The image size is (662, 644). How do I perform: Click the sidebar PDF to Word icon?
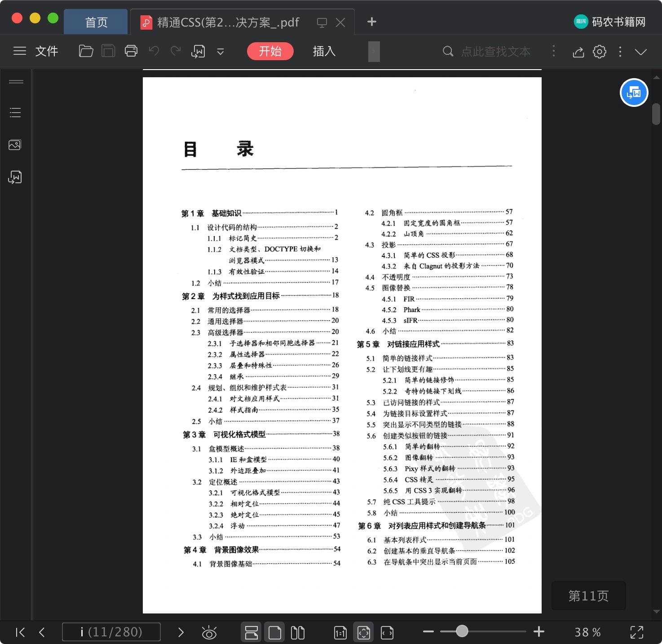[x=15, y=177]
